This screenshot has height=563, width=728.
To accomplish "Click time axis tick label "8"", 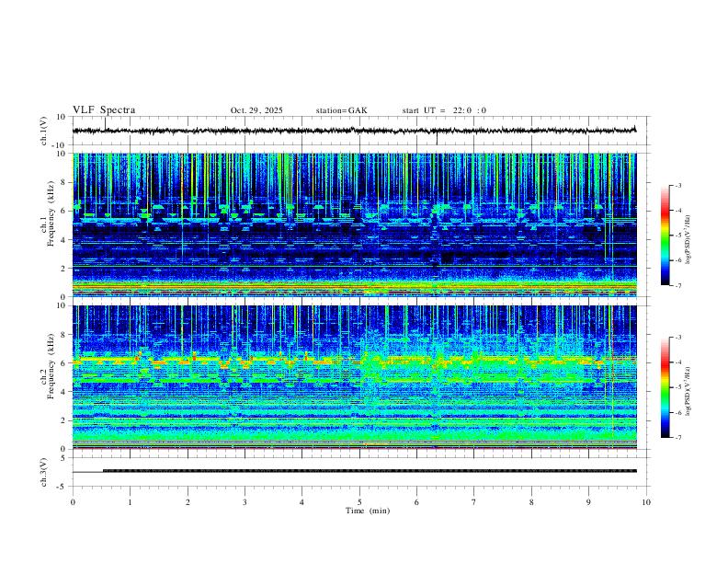I will [x=531, y=502].
